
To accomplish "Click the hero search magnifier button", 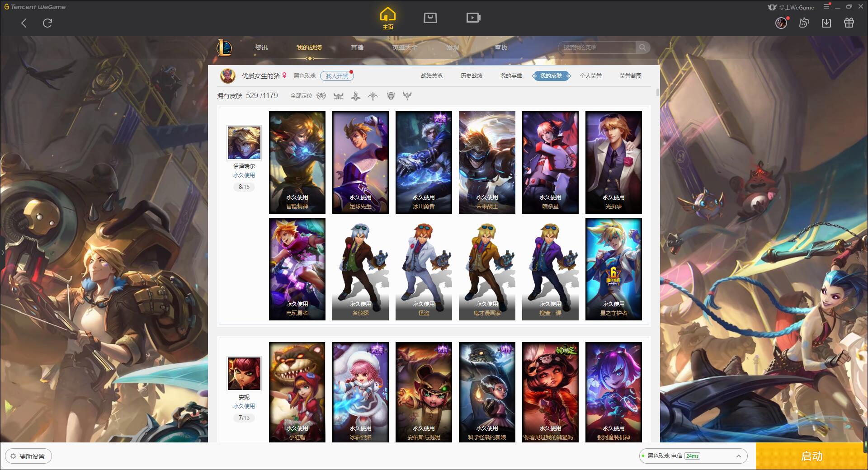I will (642, 47).
